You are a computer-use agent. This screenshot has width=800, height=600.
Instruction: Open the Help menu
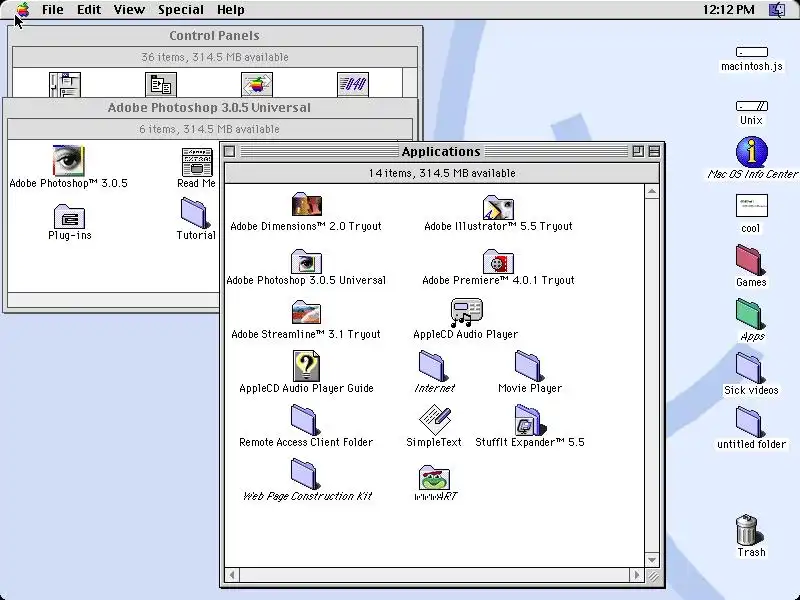click(231, 9)
